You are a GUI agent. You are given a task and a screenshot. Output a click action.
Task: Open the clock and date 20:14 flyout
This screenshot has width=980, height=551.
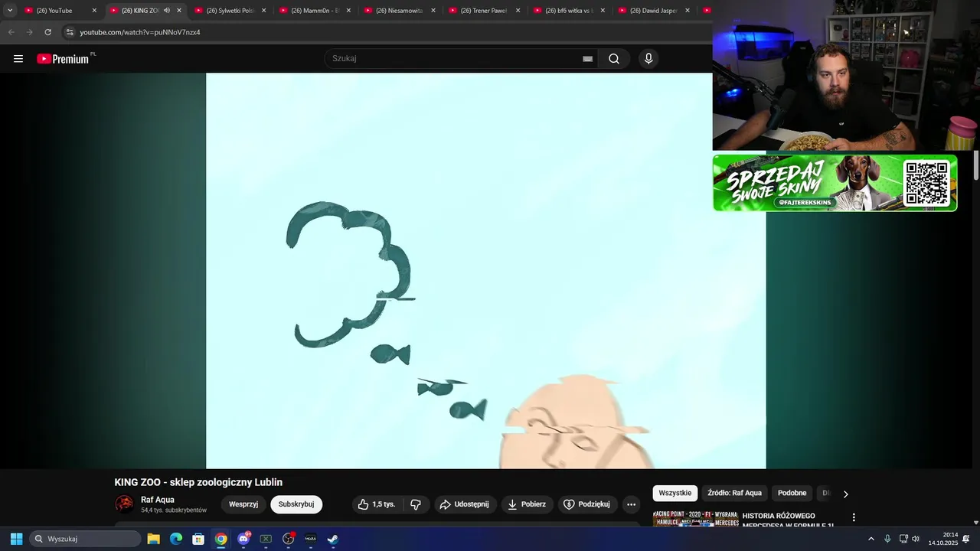point(943,539)
